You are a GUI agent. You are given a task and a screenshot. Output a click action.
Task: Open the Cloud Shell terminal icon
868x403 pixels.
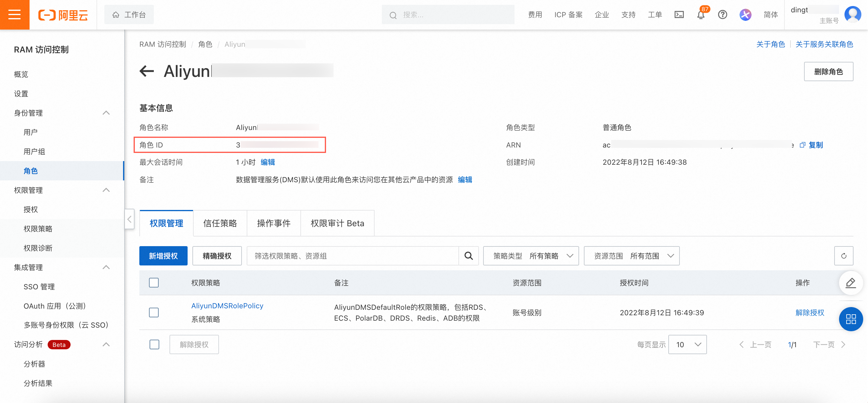click(679, 14)
